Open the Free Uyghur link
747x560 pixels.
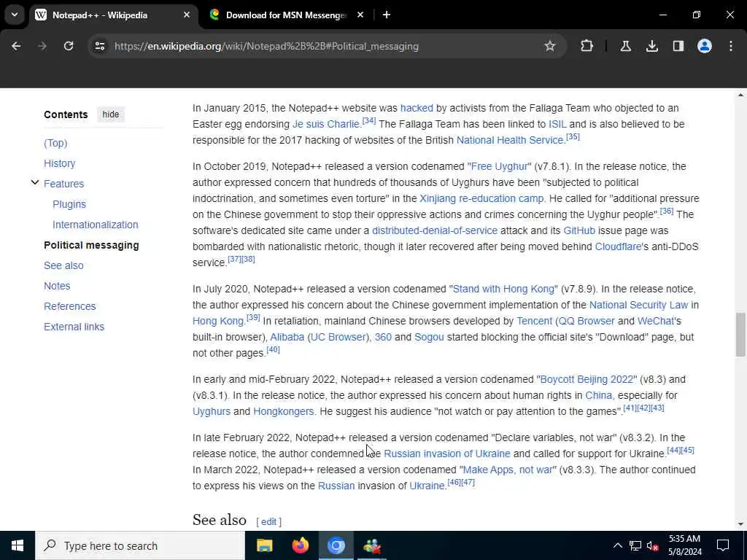pyautogui.click(x=499, y=167)
